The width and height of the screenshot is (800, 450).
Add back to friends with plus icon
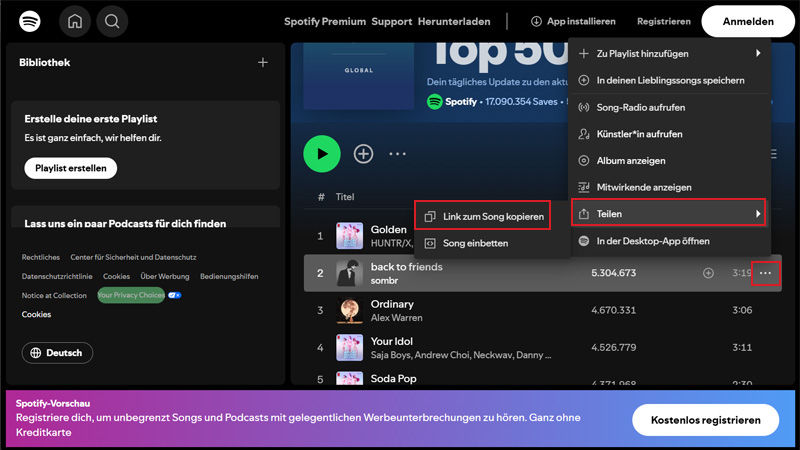tap(708, 273)
